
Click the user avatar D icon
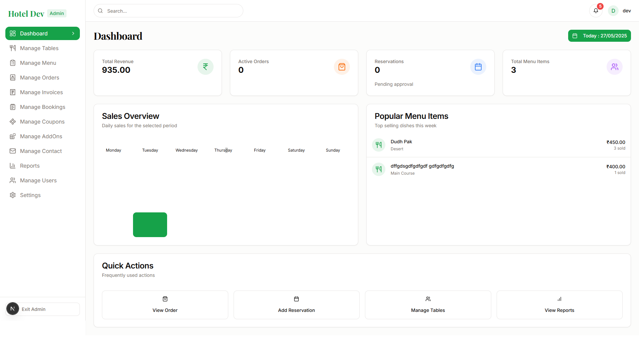(x=613, y=11)
